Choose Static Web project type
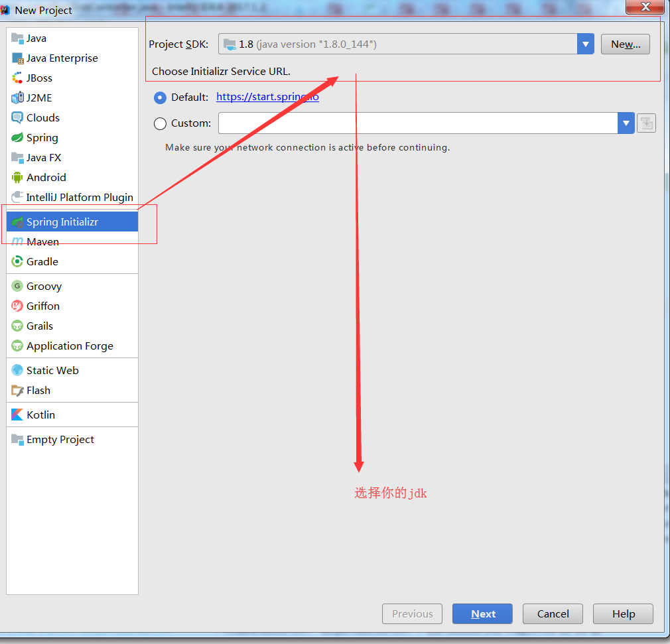The image size is (670, 644). (x=72, y=370)
